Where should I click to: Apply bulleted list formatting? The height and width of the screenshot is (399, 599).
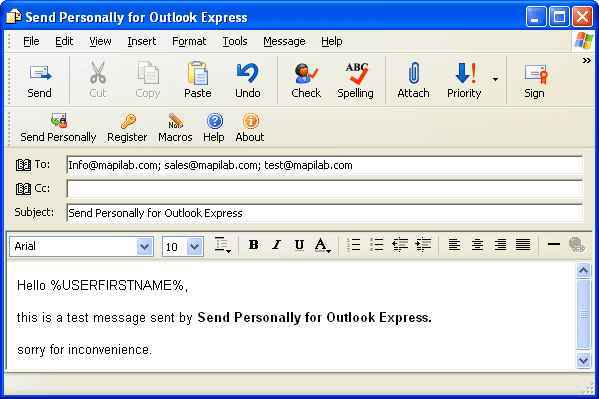click(377, 245)
